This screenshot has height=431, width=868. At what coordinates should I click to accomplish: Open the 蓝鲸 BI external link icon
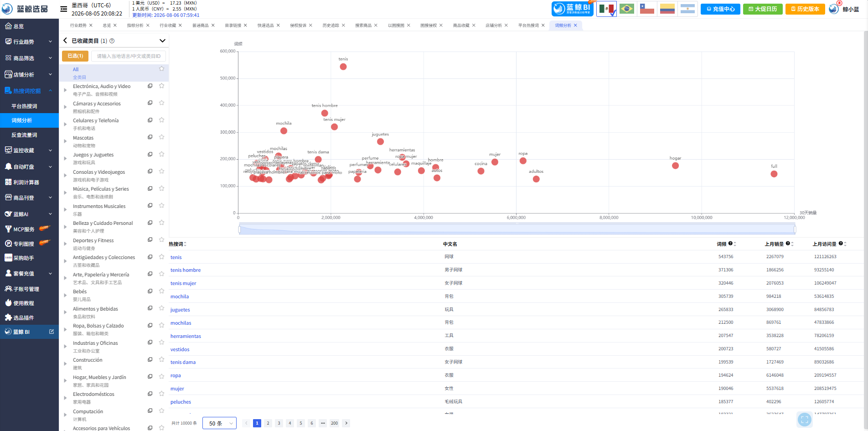point(52,332)
